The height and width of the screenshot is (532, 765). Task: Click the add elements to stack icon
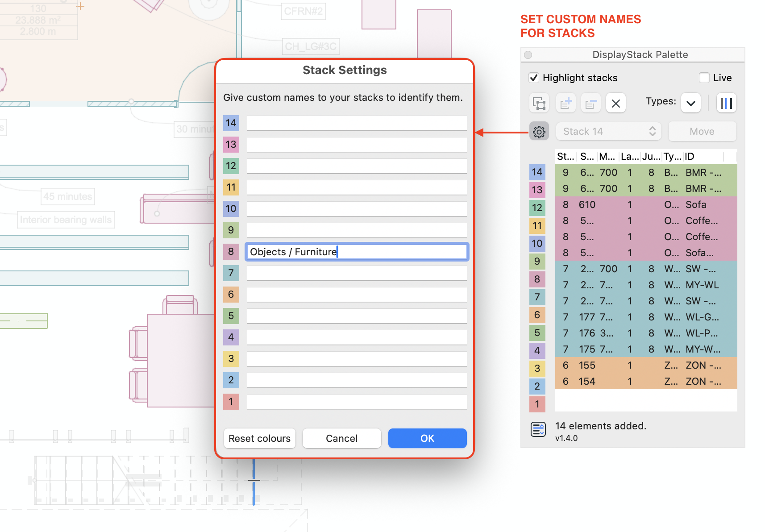(566, 103)
